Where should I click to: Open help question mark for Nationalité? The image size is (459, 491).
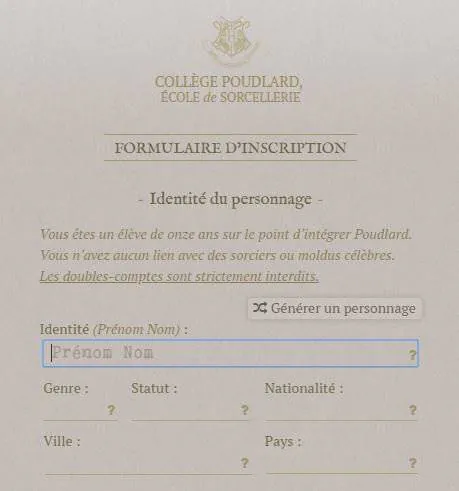pyautogui.click(x=412, y=410)
